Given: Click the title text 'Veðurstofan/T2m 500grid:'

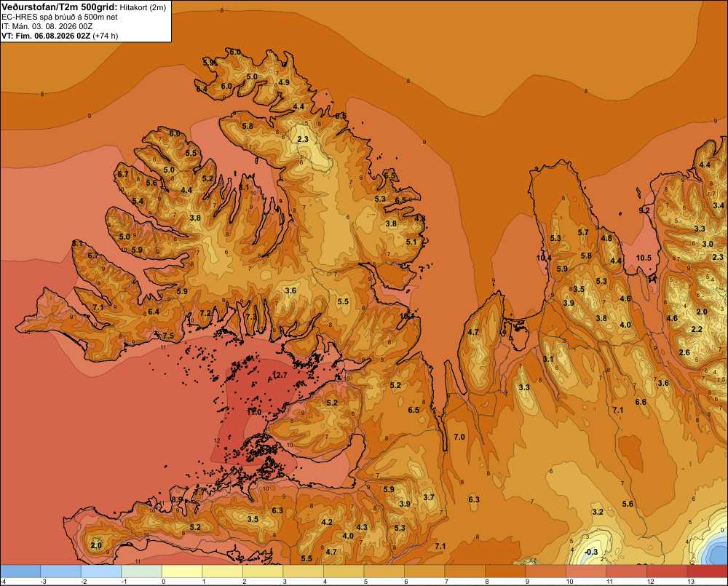Looking at the screenshot, I should [x=60, y=7].
